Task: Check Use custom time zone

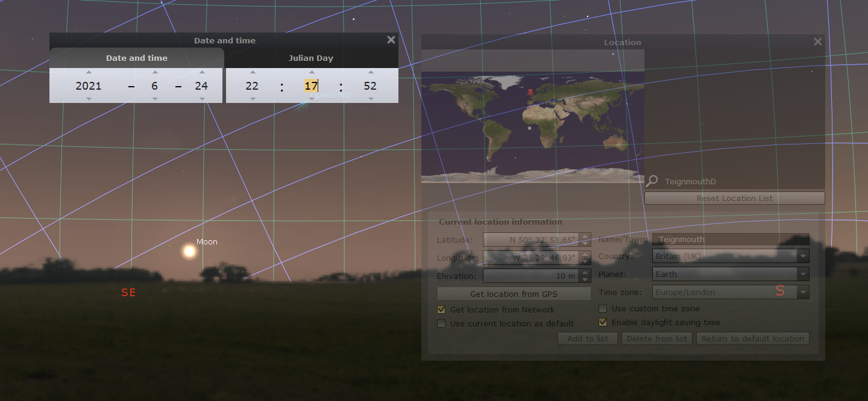Action: [603, 308]
